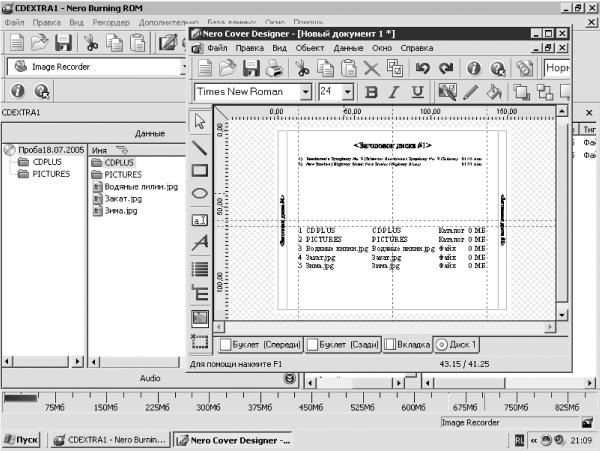Insert an image with picture tool
600x451 pixels.
[199, 318]
